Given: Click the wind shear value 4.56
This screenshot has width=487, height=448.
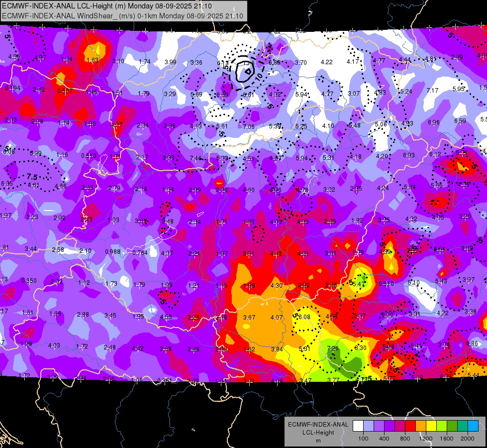Looking at the screenshot, I should 14,57.
